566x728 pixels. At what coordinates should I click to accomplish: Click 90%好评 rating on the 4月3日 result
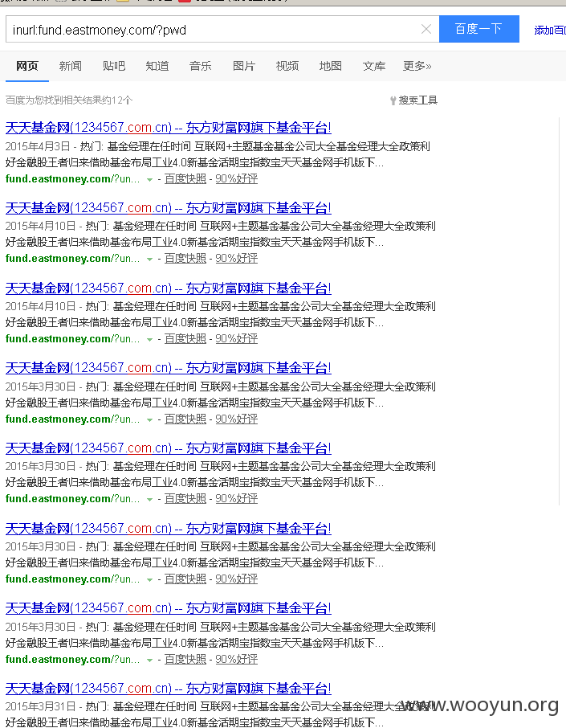(236, 178)
